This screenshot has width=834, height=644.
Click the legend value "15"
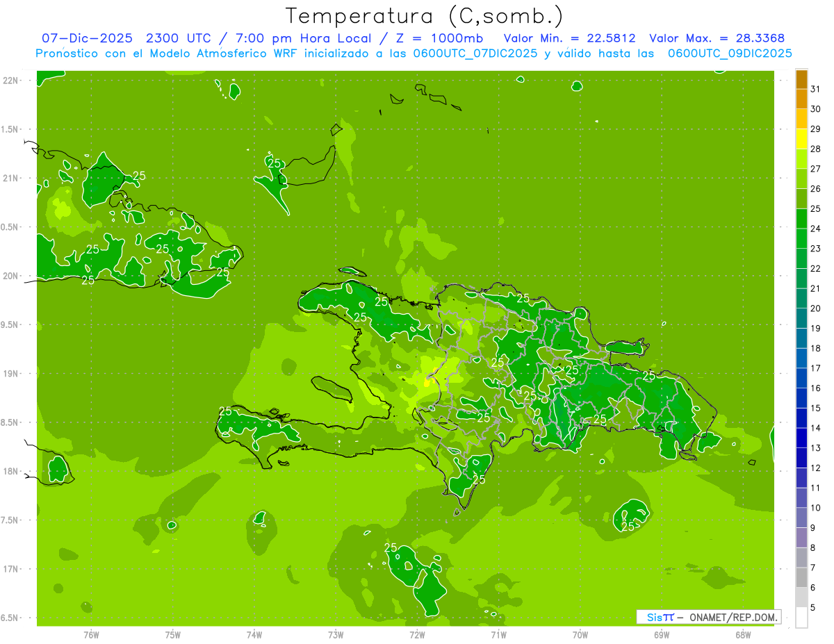815,408
